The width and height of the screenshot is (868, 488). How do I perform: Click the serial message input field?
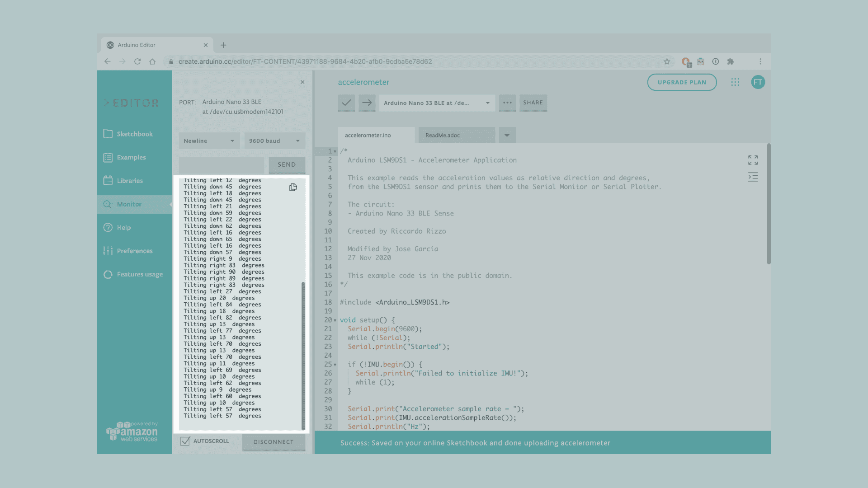click(222, 165)
